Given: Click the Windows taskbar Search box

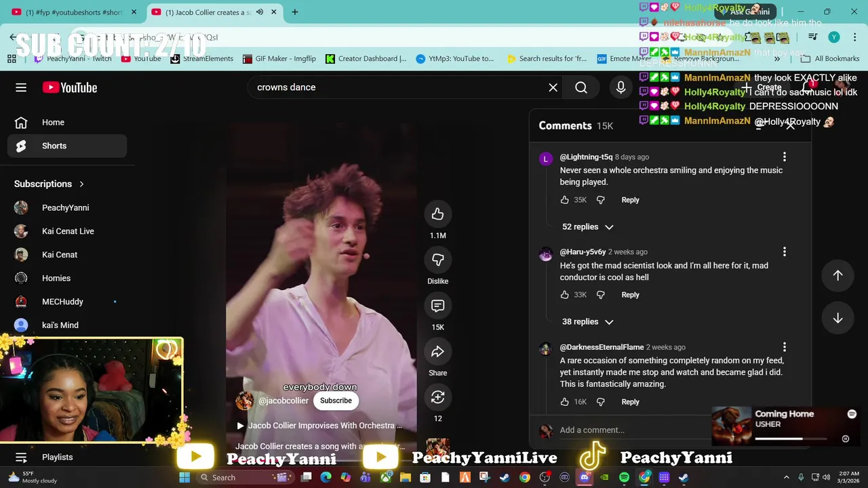Looking at the screenshot, I should (x=245, y=478).
